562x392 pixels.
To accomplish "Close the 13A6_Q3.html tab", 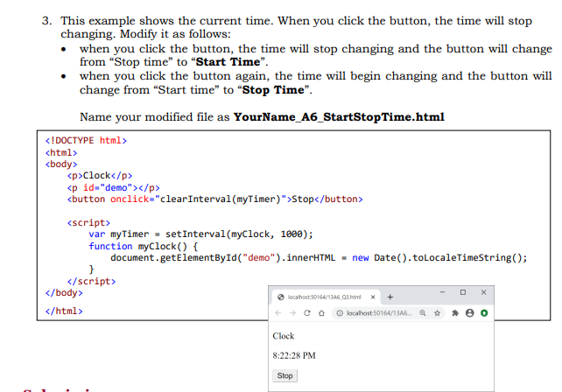I will (373, 297).
